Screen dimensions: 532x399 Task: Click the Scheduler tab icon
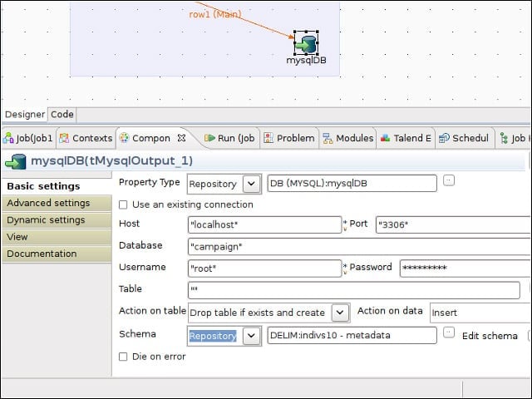444,138
